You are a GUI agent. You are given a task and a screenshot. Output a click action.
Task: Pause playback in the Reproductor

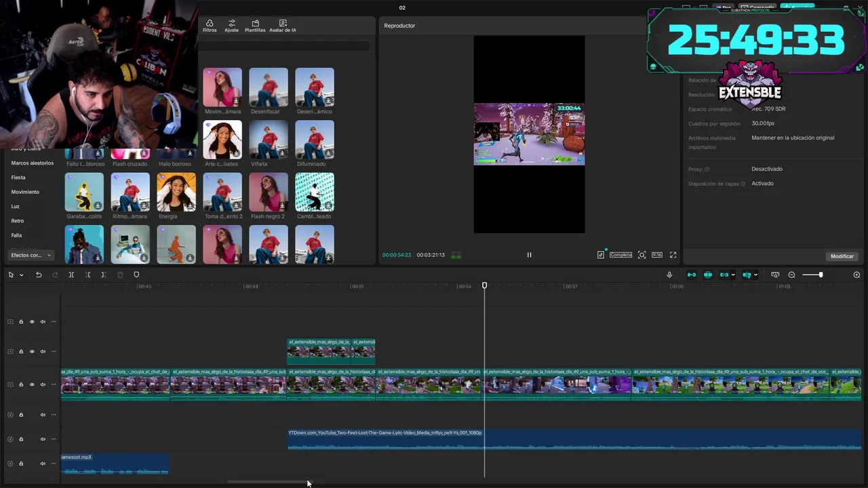coord(529,255)
